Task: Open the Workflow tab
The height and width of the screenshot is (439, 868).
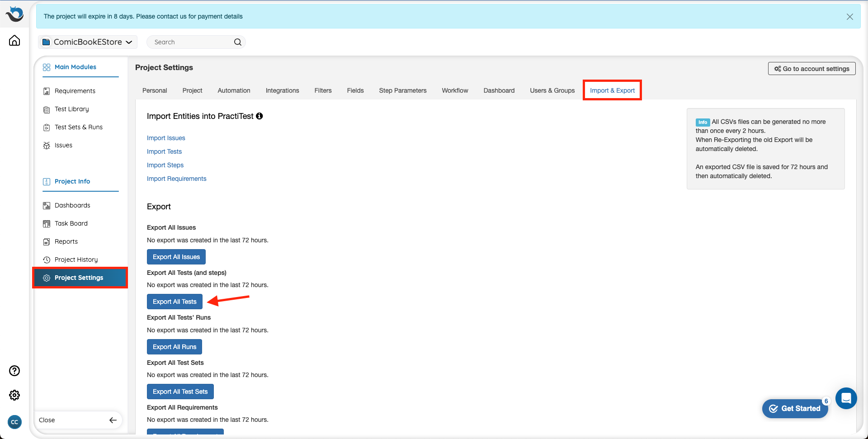Action: coord(455,90)
